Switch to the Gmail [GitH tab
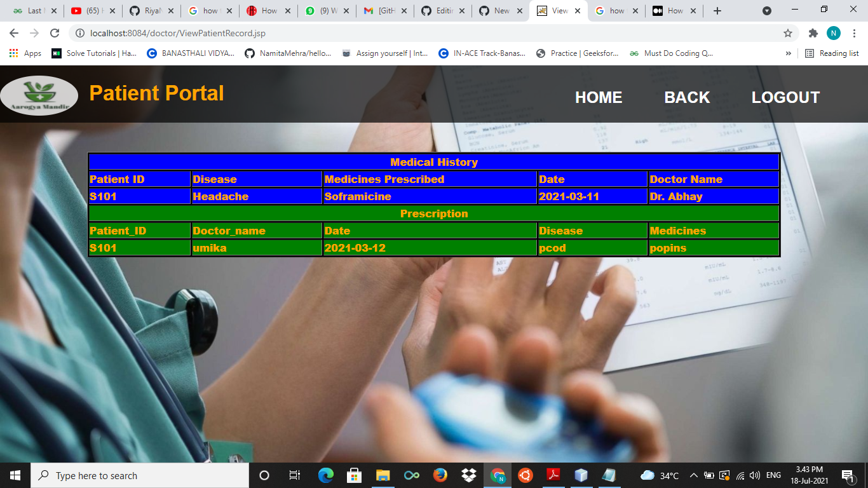Screen dimensions: 868x488 click(384, 11)
